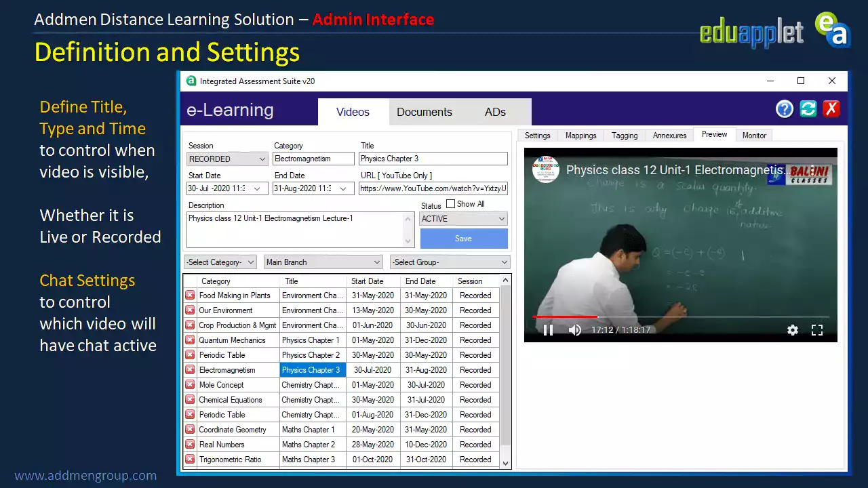The width and height of the screenshot is (868, 488).
Task: Expand the Select Group dropdown
Action: (x=504, y=262)
